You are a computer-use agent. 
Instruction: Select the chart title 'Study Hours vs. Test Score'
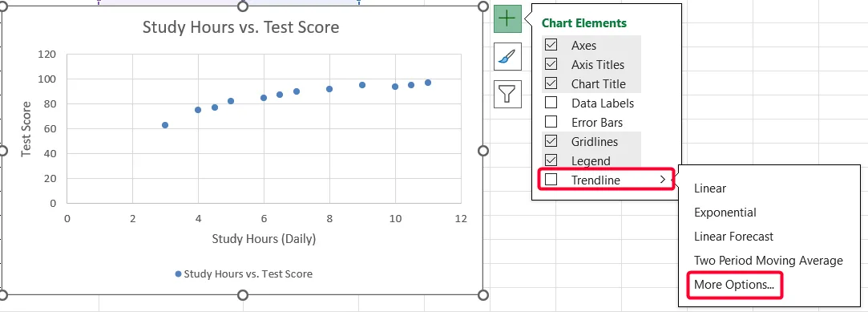[x=240, y=27]
